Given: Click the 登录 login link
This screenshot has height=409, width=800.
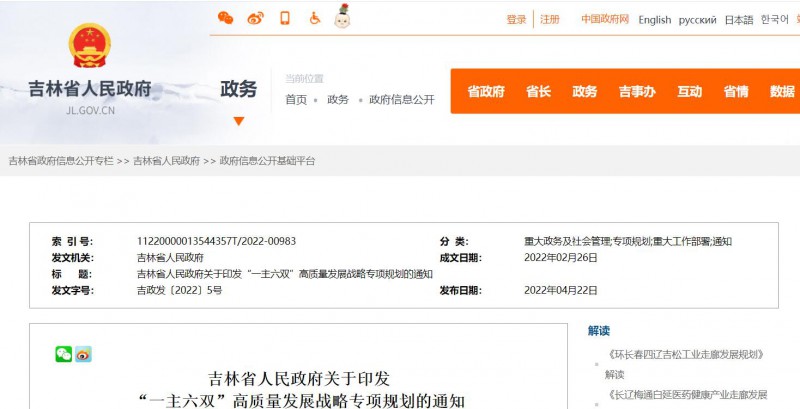Looking at the screenshot, I should click(516, 19).
